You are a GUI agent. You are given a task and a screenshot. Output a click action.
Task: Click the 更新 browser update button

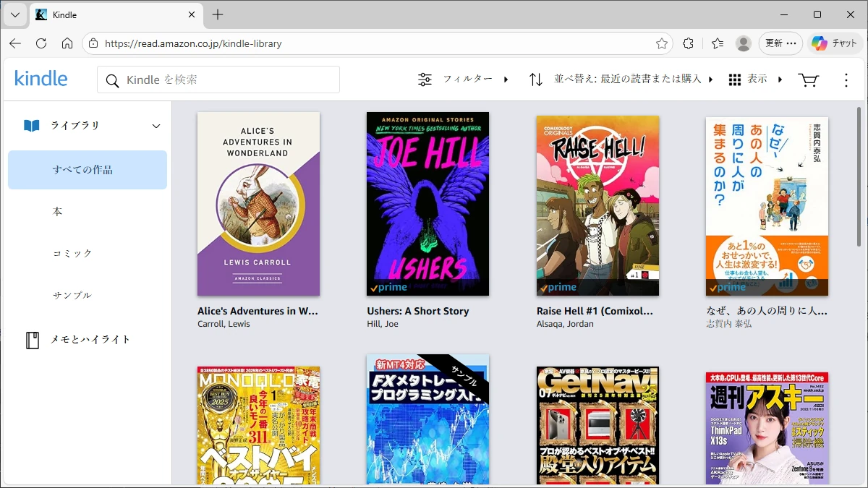point(780,43)
